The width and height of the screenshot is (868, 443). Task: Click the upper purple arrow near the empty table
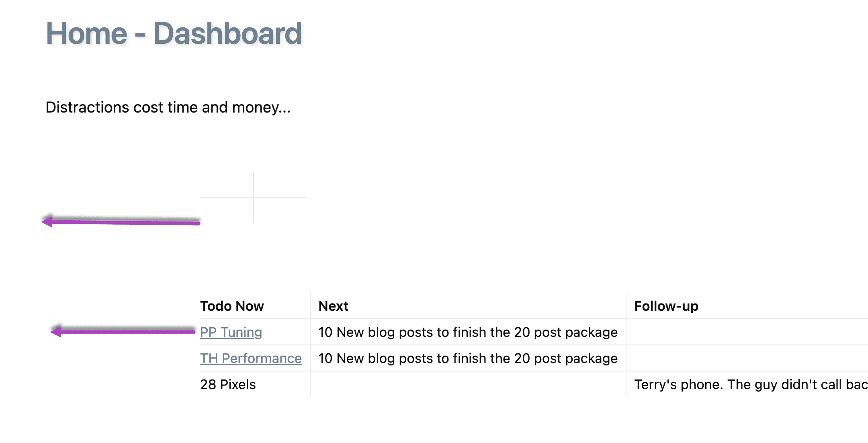point(121,221)
